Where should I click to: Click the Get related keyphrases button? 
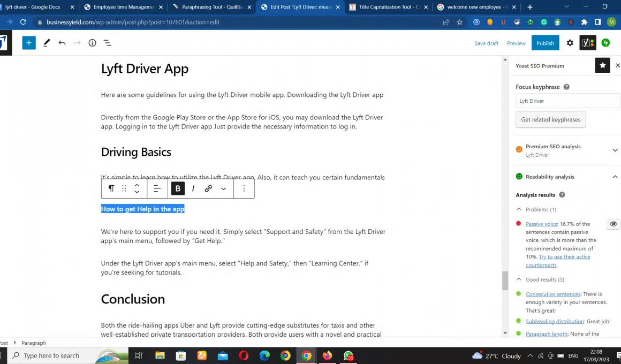point(550,119)
